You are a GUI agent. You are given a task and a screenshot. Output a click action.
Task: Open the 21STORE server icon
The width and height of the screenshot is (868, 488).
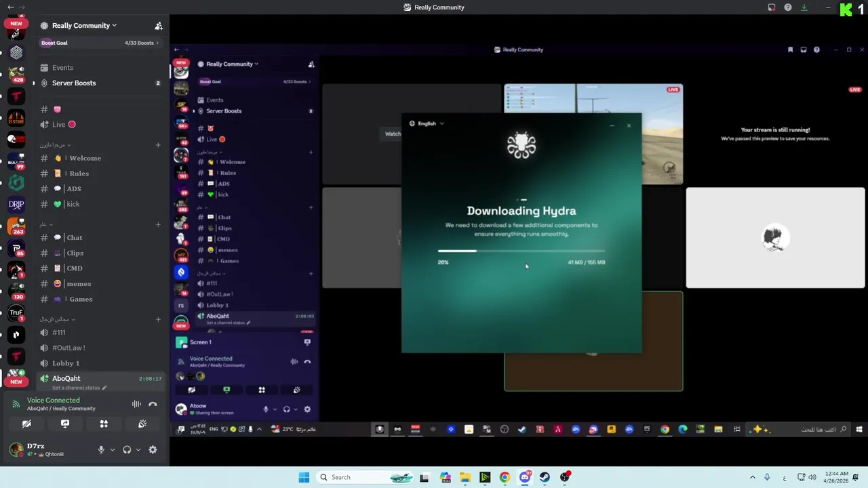click(16, 118)
